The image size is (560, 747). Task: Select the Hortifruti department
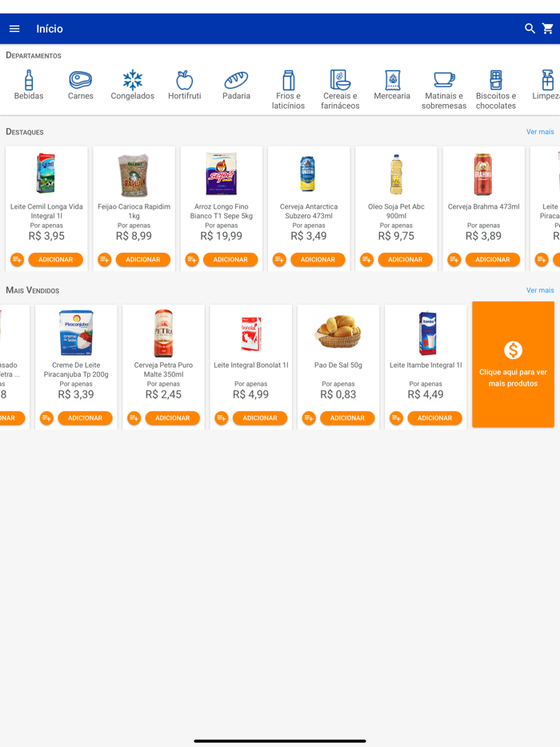point(185,85)
